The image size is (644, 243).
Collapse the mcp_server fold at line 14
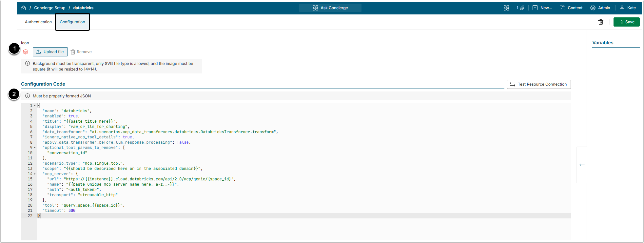click(x=34, y=174)
